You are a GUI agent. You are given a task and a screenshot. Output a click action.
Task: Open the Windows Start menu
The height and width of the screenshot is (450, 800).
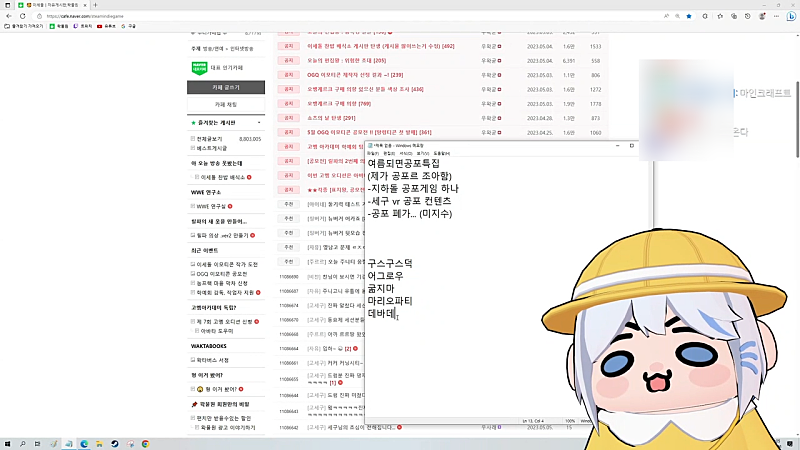(8, 442)
